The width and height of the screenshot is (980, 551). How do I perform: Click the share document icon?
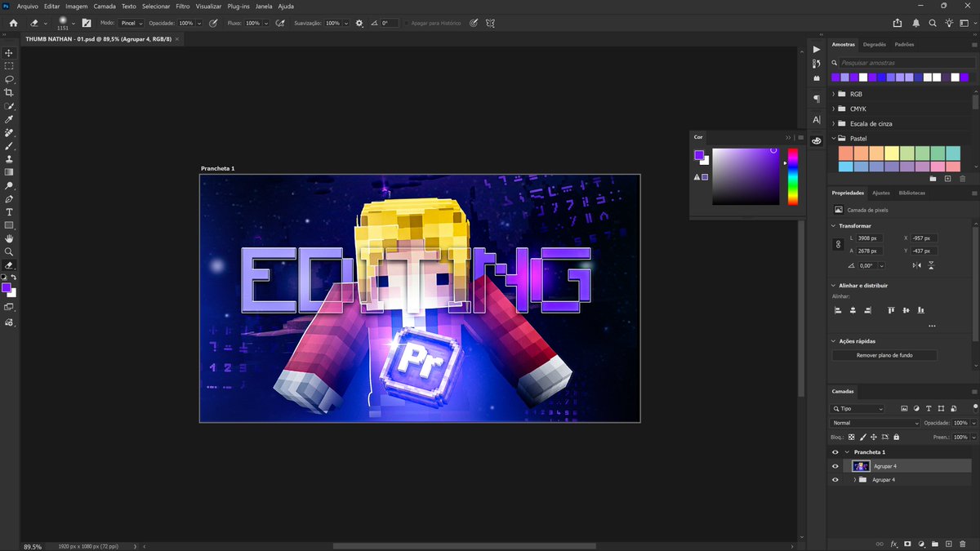coord(898,23)
